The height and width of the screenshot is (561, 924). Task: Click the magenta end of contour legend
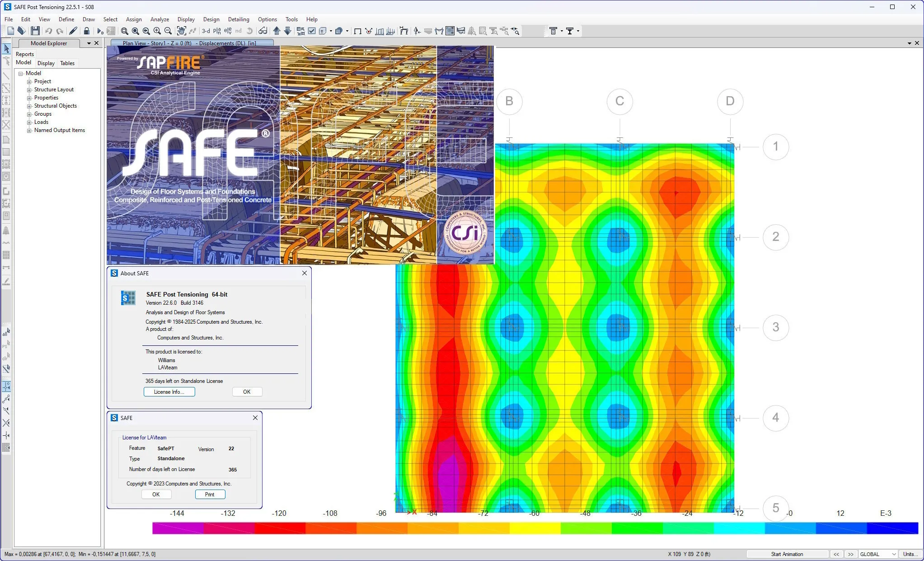178,528
